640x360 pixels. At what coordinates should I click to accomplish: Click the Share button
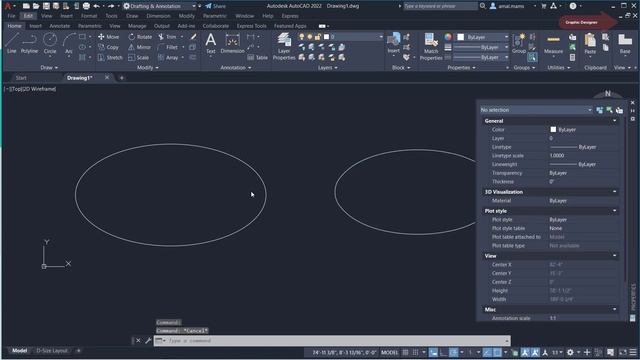click(x=216, y=6)
